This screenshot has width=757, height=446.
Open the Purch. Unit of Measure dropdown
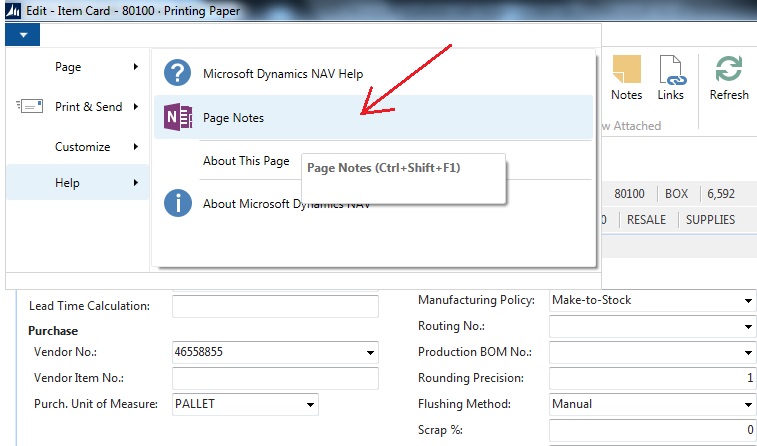(x=310, y=404)
